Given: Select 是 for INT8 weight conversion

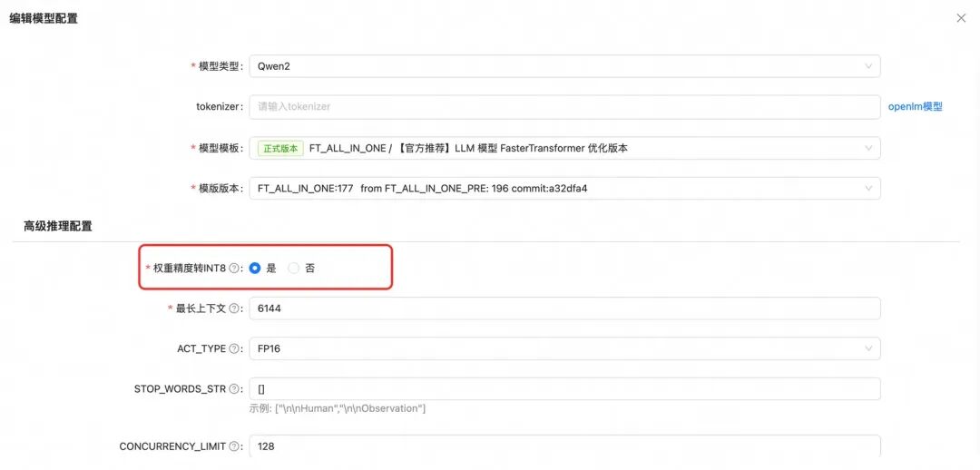Looking at the screenshot, I should 254,269.
